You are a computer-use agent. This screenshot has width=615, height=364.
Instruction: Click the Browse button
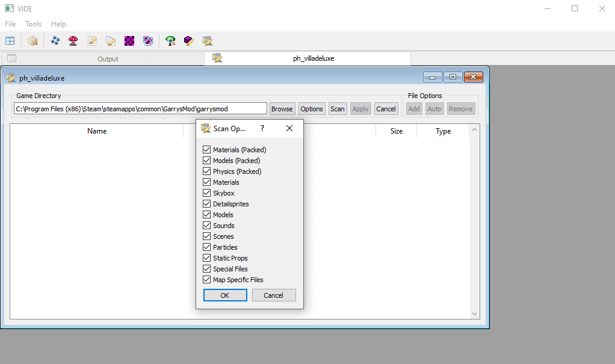click(x=282, y=109)
